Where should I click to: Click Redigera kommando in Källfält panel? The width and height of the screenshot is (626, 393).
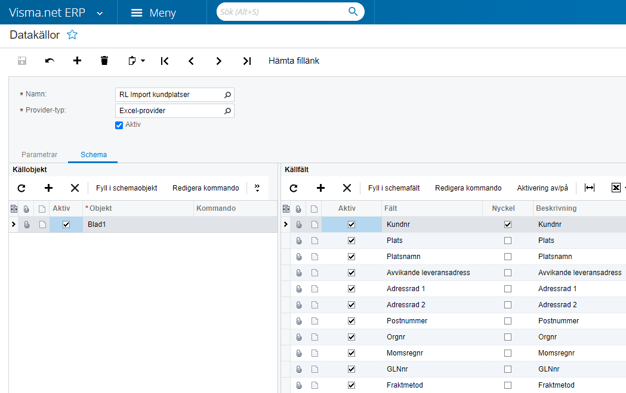(x=468, y=188)
